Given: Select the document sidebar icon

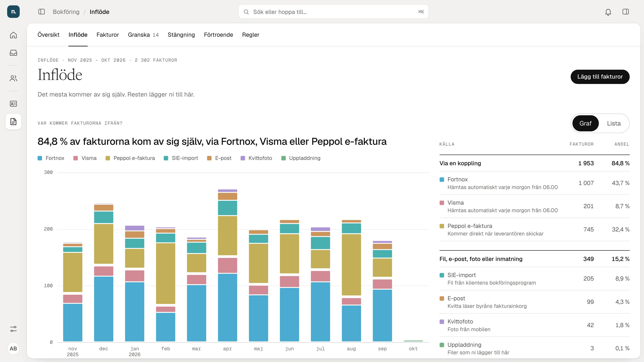Looking at the screenshot, I should (x=13, y=122).
